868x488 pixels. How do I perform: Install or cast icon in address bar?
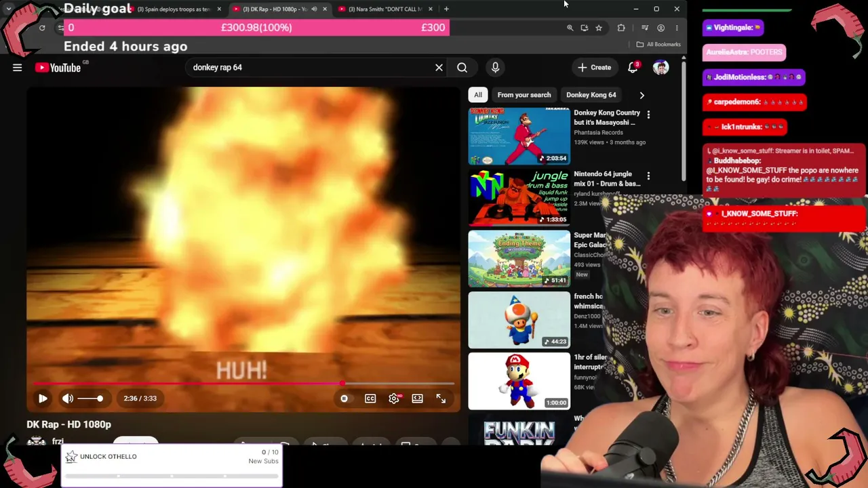click(584, 28)
